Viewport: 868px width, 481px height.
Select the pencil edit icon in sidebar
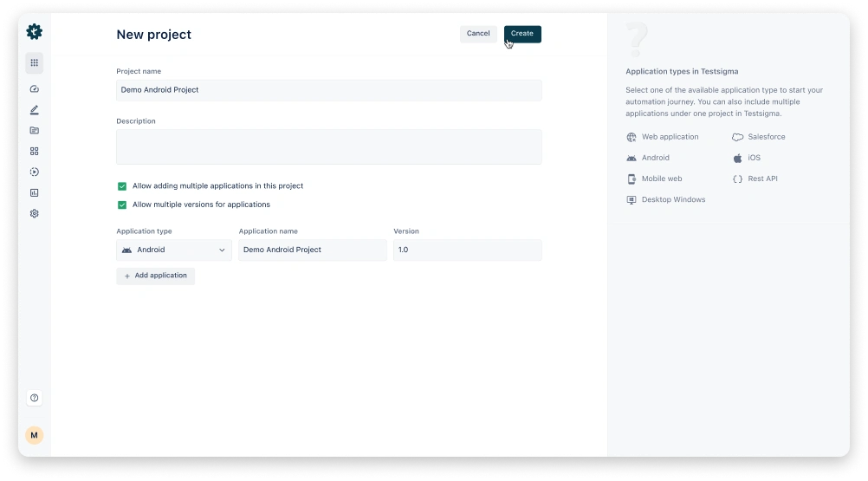[x=34, y=110]
